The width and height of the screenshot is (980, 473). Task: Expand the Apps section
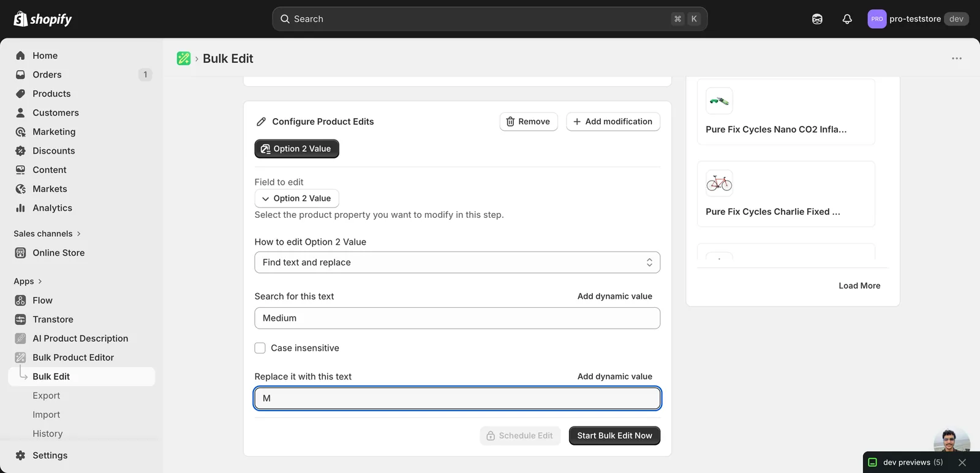pos(28,281)
